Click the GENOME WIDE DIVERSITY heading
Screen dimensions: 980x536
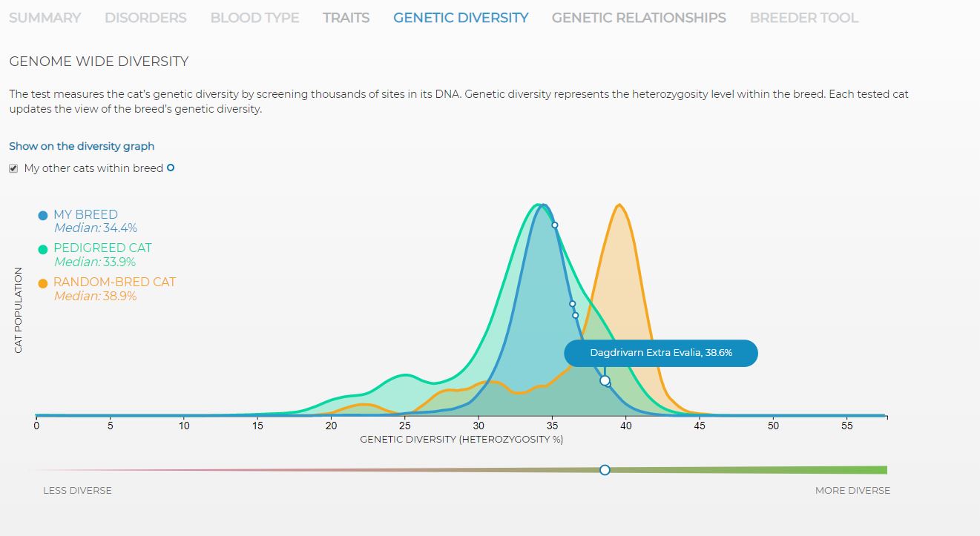(x=99, y=62)
